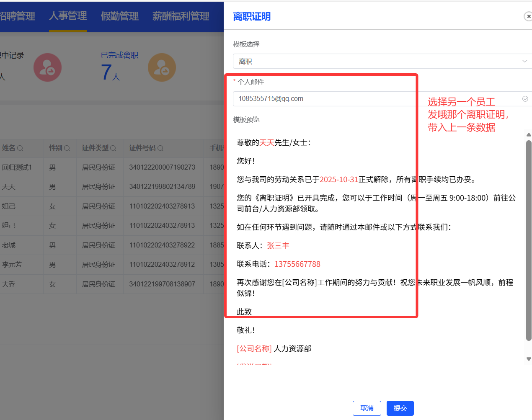Click the 女 gender cell in 大乔 row
Viewport: 532px width, 420px height.
tap(52, 284)
